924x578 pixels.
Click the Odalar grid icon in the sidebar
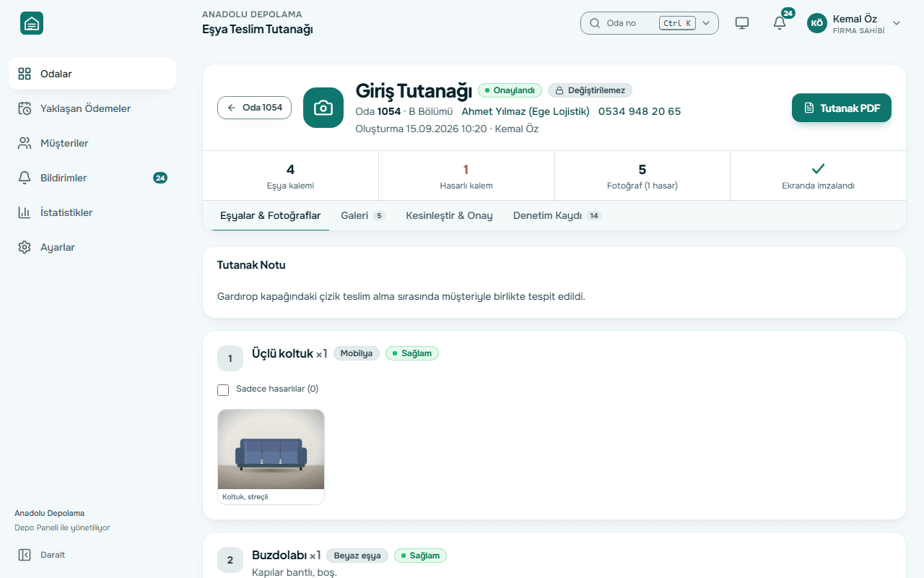(x=25, y=74)
